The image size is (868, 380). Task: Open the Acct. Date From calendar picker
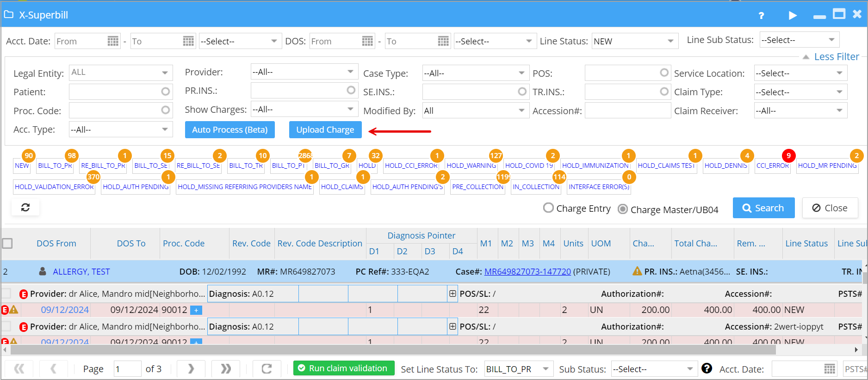(x=113, y=41)
